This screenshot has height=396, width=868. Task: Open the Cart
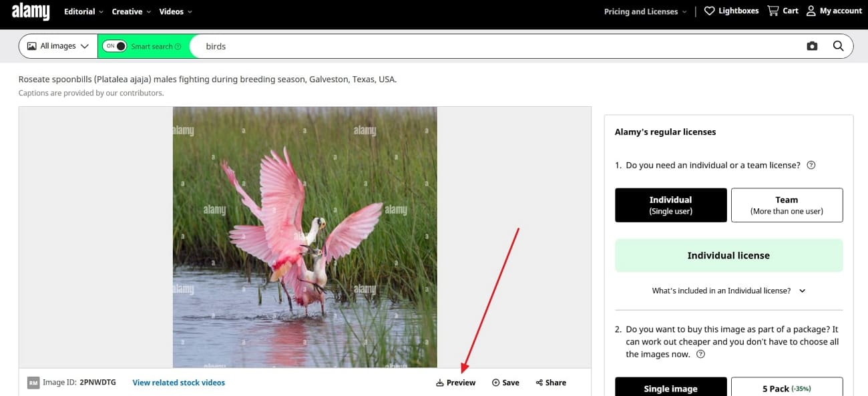pyautogui.click(x=783, y=11)
